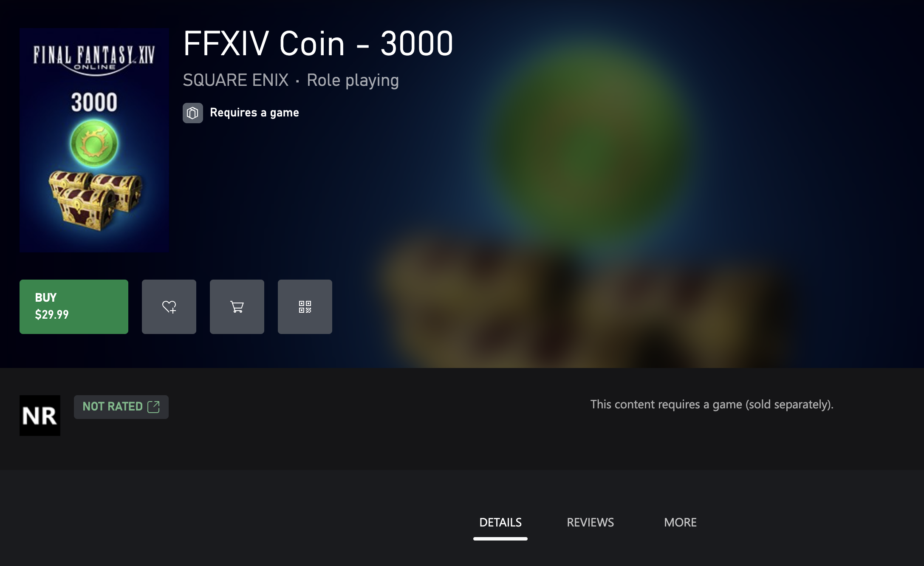Switch to the MORE tab
The height and width of the screenshot is (566, 924).
[680, 522]
